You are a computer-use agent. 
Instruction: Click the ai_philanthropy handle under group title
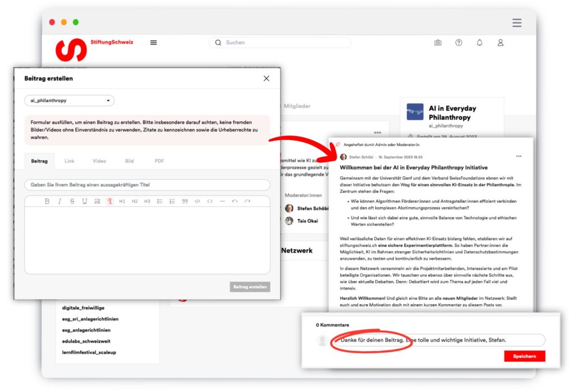tap(446, 126)
